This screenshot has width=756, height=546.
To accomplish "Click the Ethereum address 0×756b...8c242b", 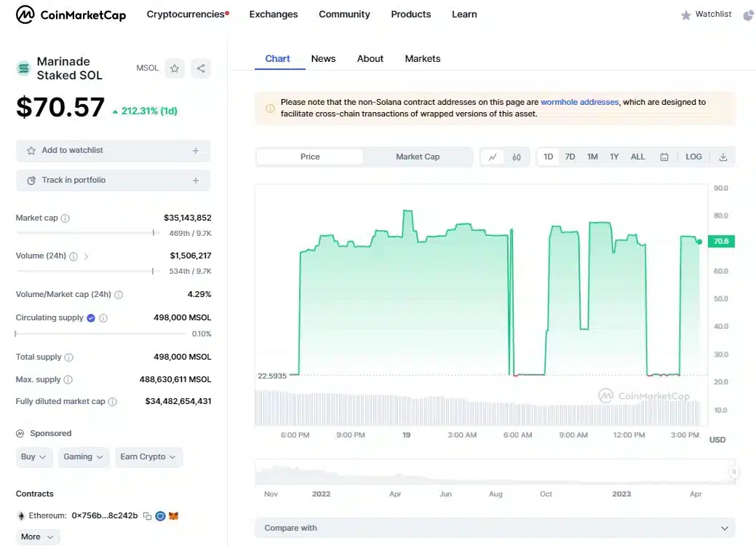I will click(105, 516).
